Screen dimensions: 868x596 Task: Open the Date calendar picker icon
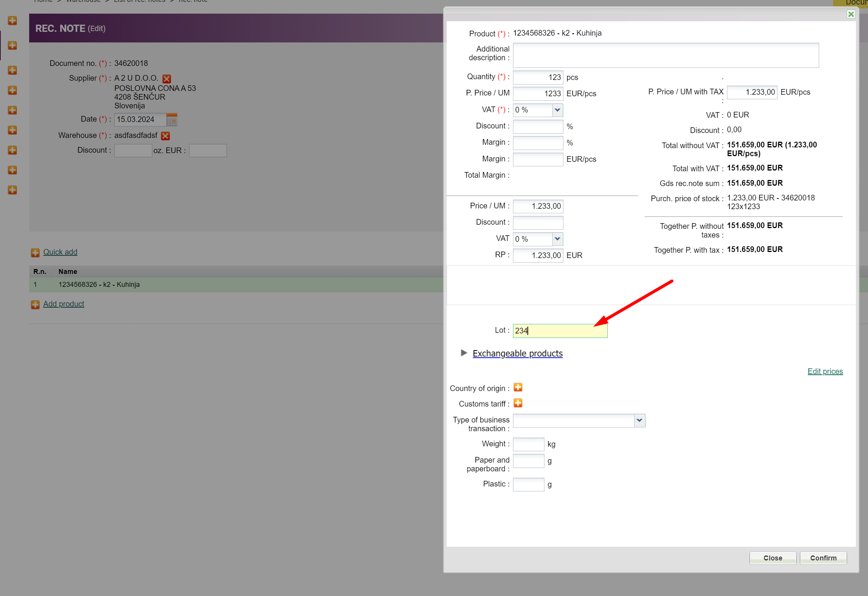coord(172,120)
